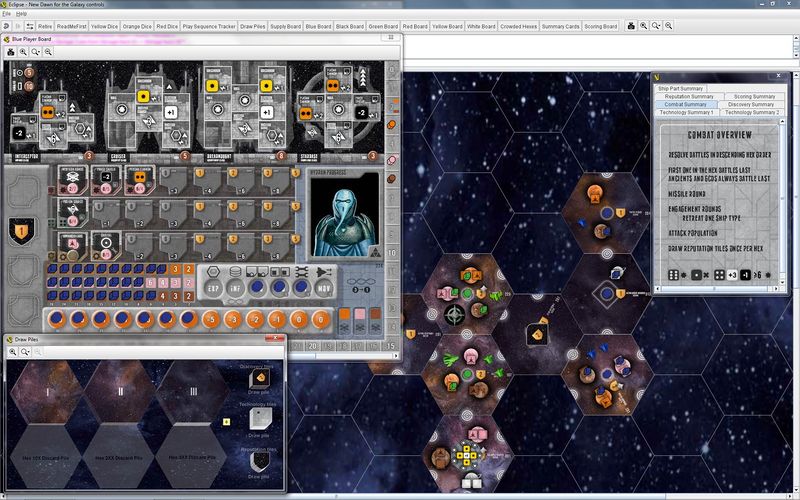This screenshot has width=800, height=500.
Task: Click chat log scrollbar up arrow
Action: tap(796, 39)
